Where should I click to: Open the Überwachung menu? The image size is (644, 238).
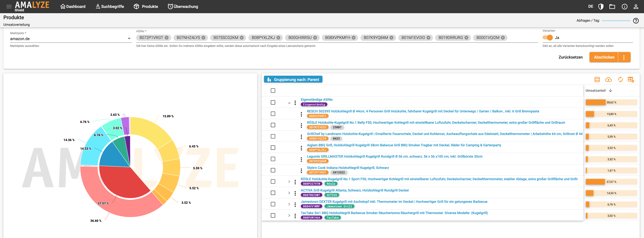pyautogui.click(x=183, y=7)
